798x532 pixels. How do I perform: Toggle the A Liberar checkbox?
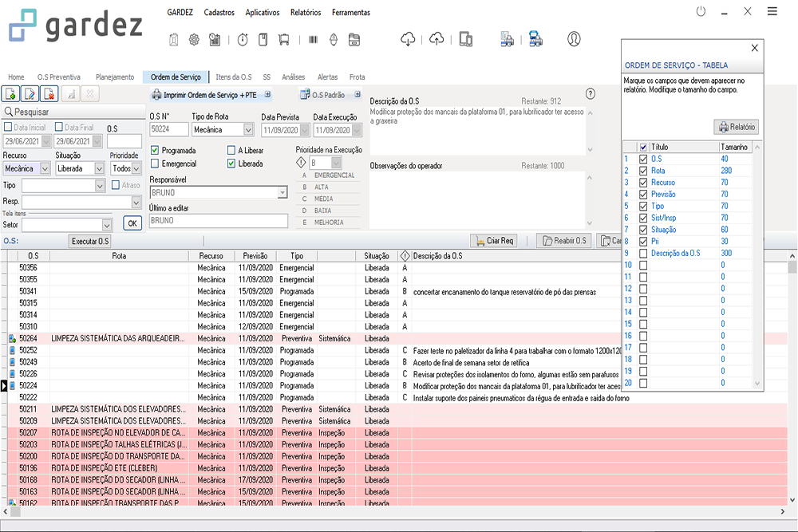click(231, 151)
